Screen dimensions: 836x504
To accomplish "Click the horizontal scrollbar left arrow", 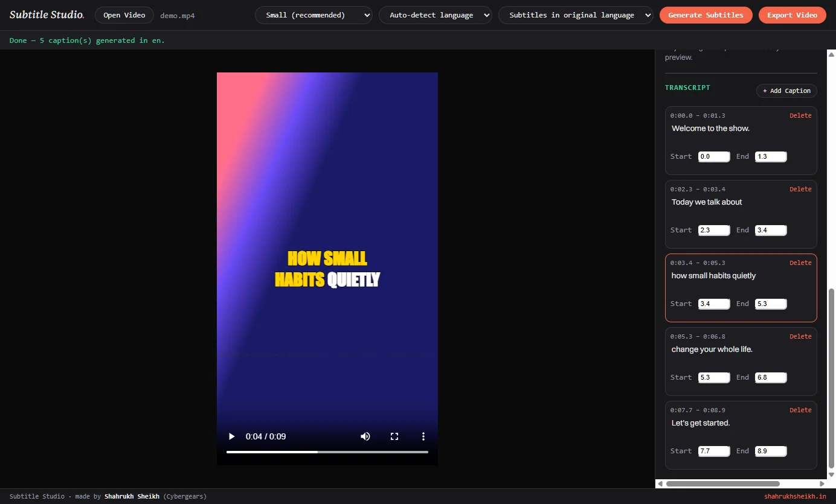I will [x=660, y=483].
